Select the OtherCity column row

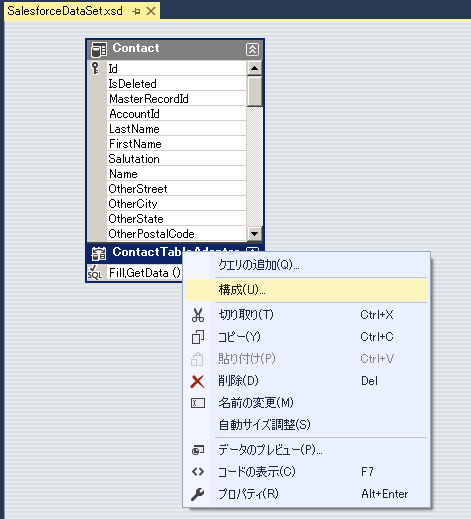click(176, 204)
